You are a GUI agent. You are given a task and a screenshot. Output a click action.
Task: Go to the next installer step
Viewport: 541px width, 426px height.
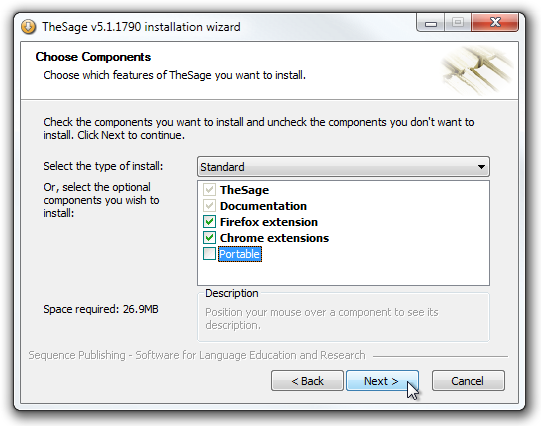coord(382,381)
